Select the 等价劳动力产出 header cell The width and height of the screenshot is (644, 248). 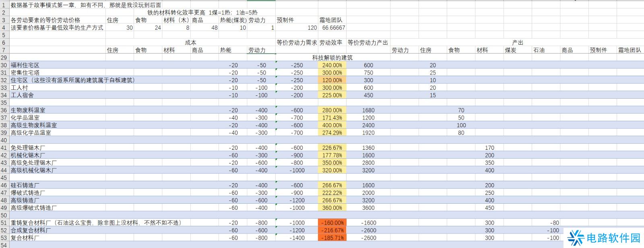(x=368, y=43)
